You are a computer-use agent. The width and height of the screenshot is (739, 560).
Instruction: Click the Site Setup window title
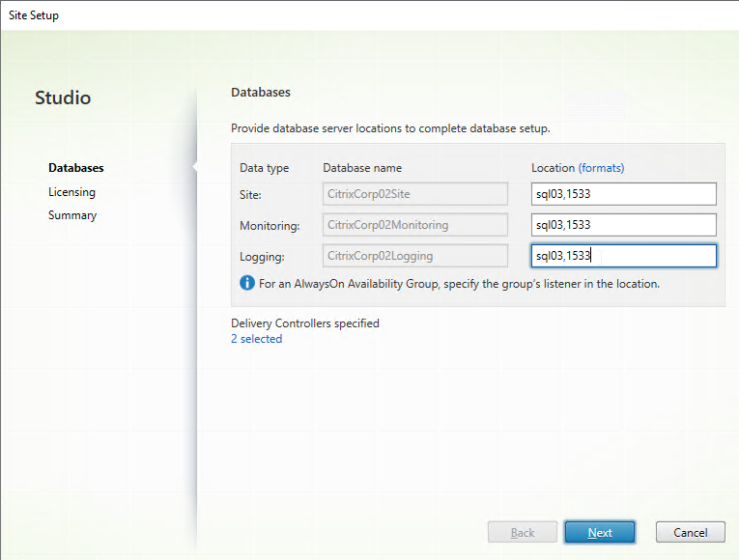pos(34,15)
